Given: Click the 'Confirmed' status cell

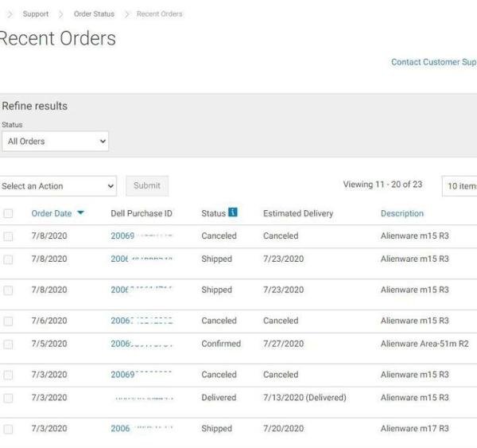Looking at the screenshot, I should (221, 344).
